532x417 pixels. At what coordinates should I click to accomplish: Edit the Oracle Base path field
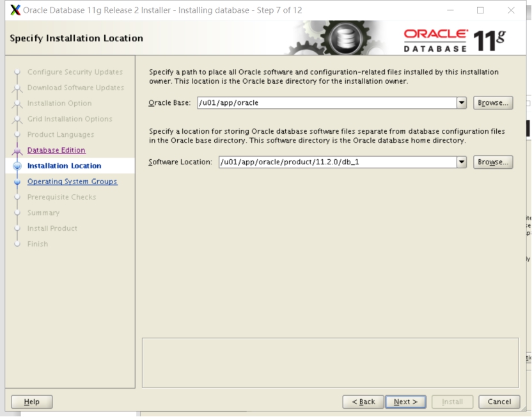pos(327,103)
